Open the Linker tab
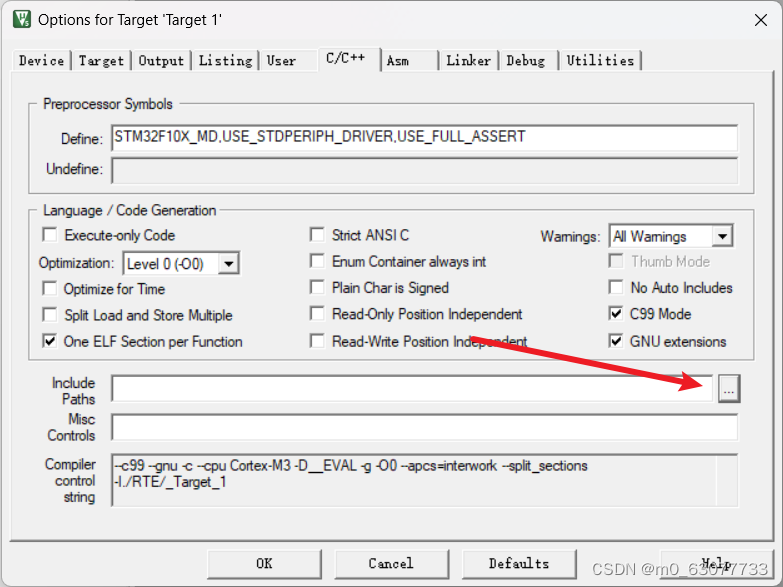The width and height of the screenshot is (783, 587). [x=468, y=61]
